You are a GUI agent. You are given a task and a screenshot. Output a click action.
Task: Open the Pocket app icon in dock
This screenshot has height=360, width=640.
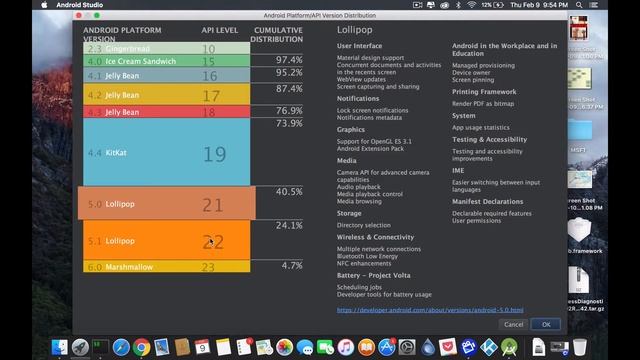click(x=448, y=347)
